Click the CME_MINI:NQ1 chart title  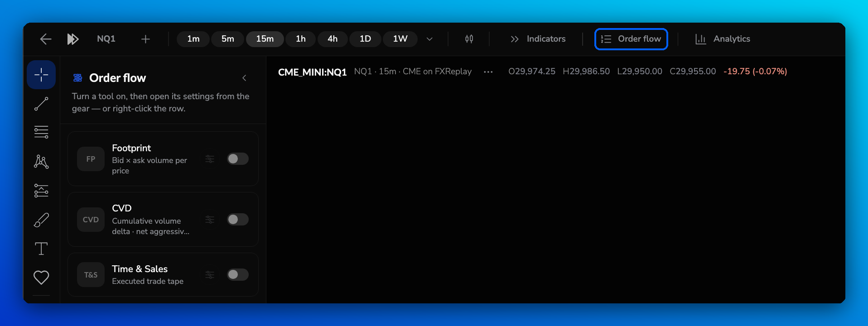[x=312, y=72]
